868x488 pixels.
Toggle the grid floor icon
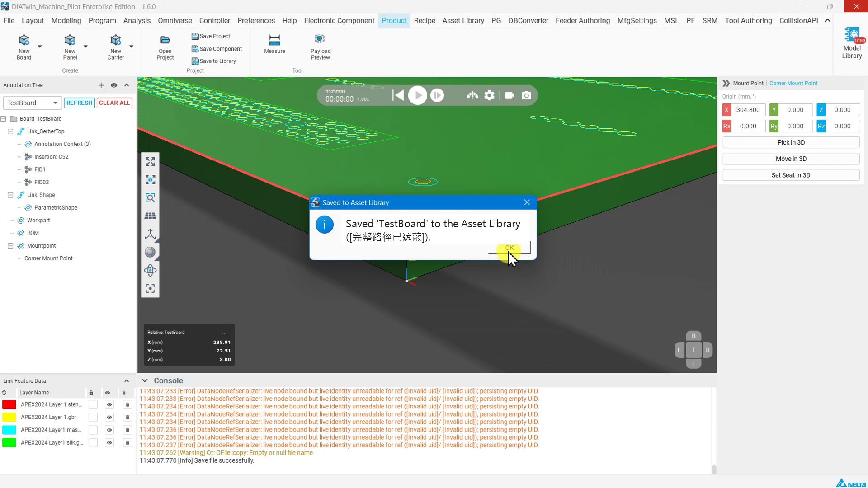(150, 216)
